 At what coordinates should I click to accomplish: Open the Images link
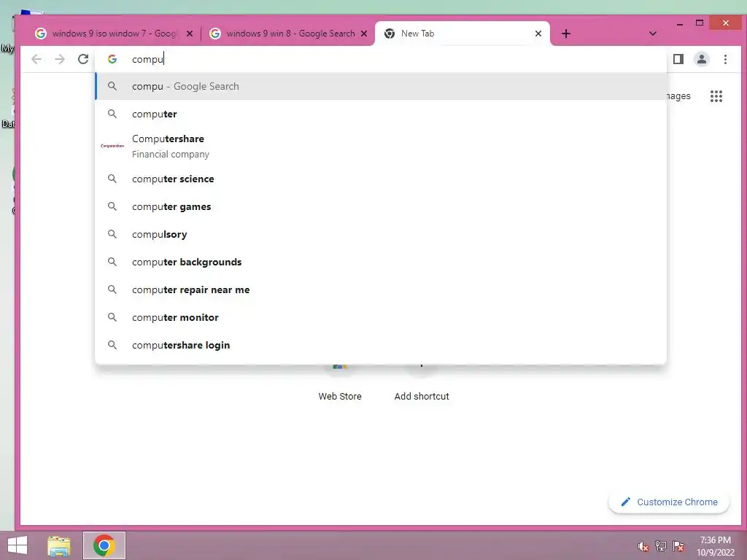(678, 96)
